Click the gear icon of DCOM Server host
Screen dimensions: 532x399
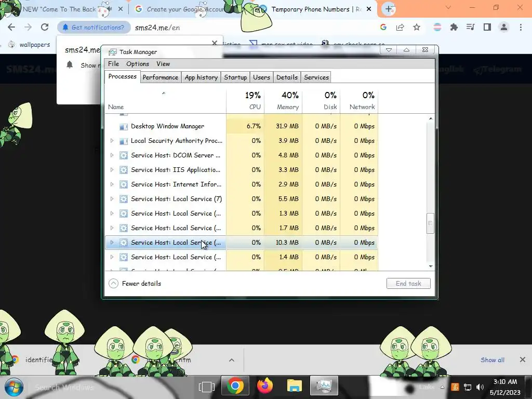click(124, 155)
